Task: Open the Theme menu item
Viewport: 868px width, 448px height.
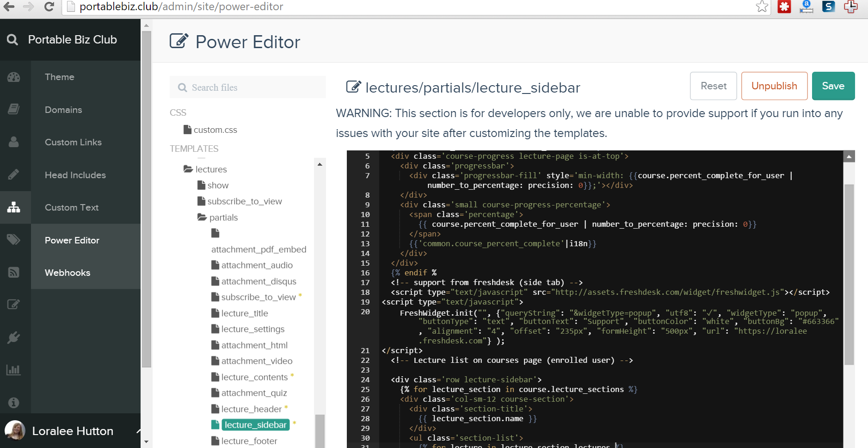Action: [x=60, y=77]
